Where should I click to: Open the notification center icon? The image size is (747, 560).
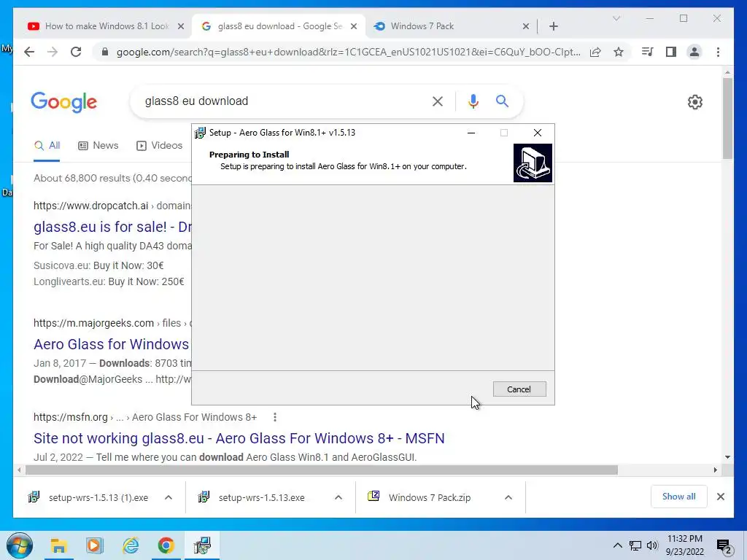coord(724,547)
